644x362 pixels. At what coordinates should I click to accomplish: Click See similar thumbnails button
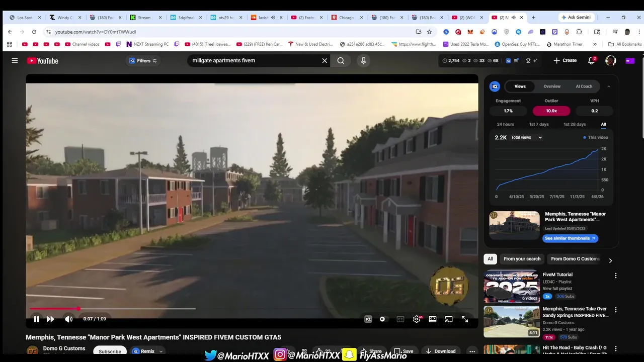click(x=570, y=238)
